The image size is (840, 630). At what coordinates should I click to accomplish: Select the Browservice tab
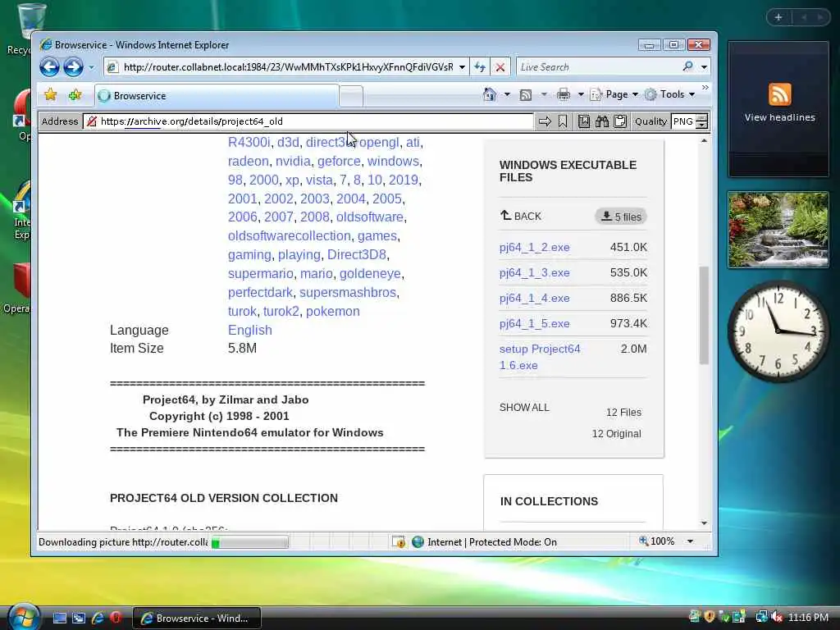pyautogui.click(x=217, y=95)
